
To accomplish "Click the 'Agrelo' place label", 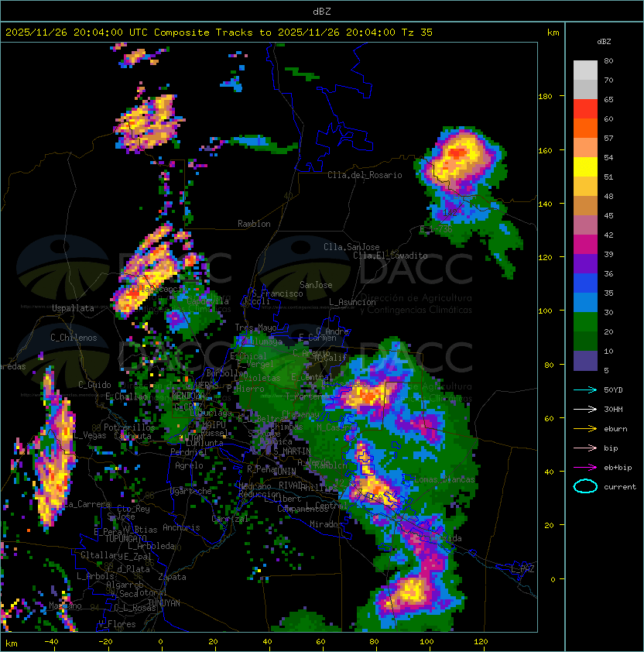I will 189,465.
